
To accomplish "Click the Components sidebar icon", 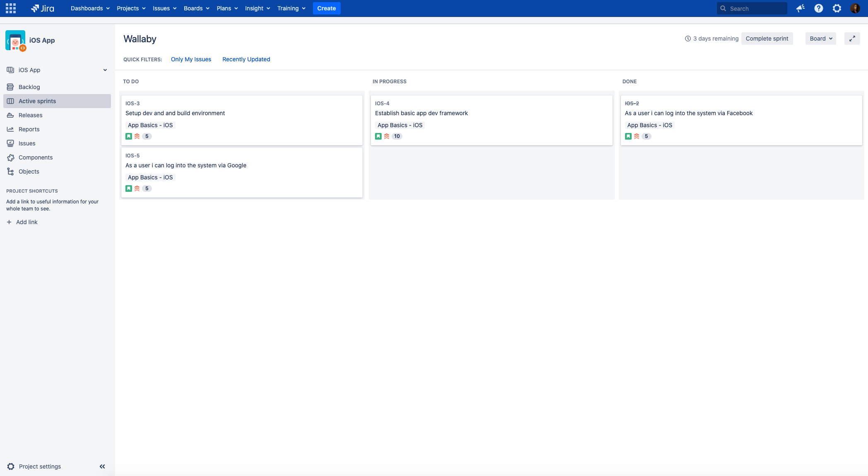I will (x=10, y=157).
